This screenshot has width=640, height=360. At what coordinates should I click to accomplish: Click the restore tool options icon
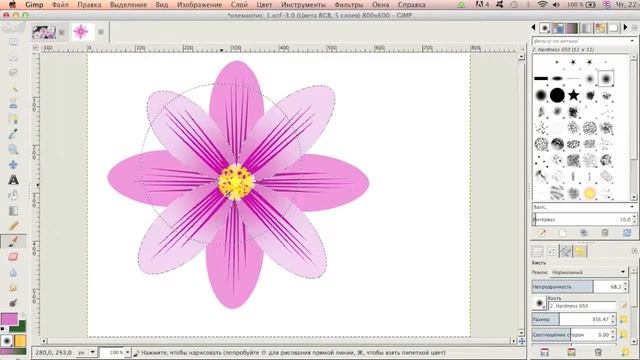point(571,352)
